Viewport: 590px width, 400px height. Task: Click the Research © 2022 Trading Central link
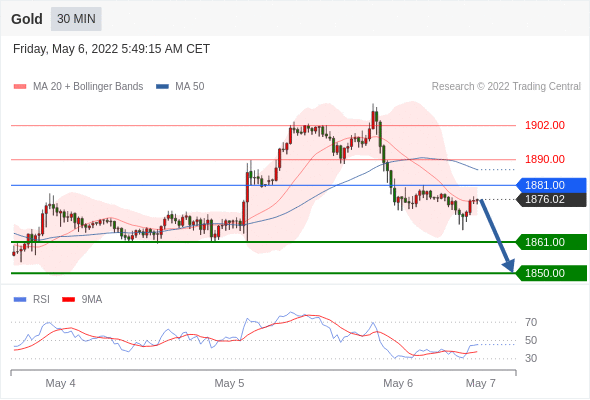[506, 87]
